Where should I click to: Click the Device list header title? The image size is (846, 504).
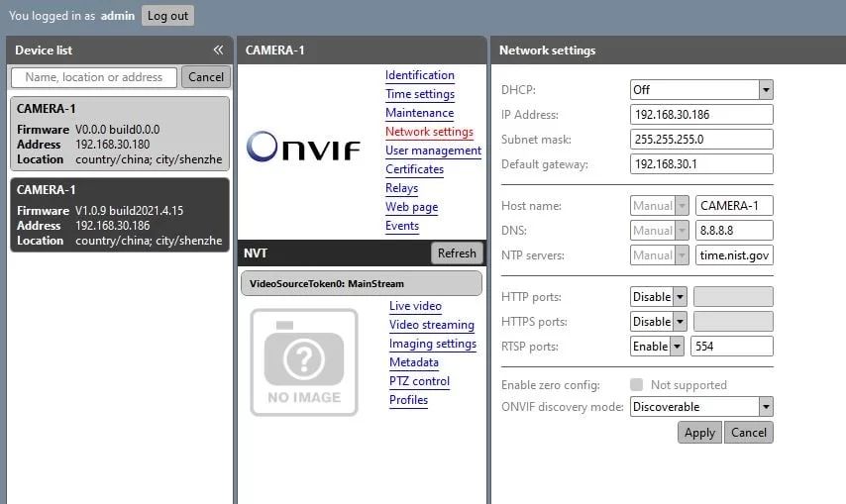click(44, 50)
